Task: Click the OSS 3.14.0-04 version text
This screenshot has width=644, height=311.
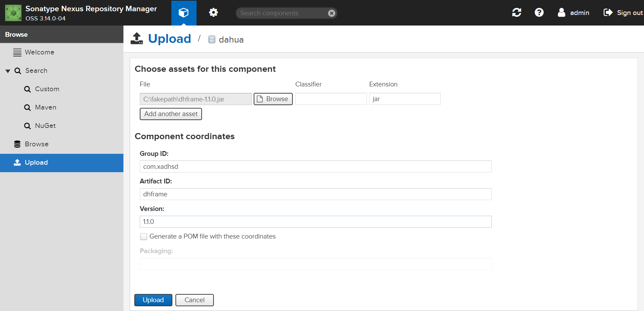Action: pos(46,18)
